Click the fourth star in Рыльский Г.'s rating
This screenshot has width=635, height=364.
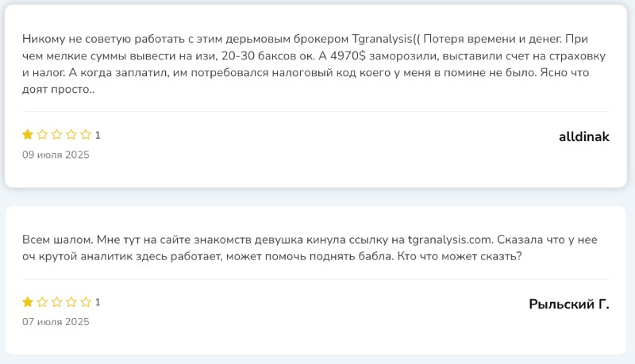click(71, 301)
